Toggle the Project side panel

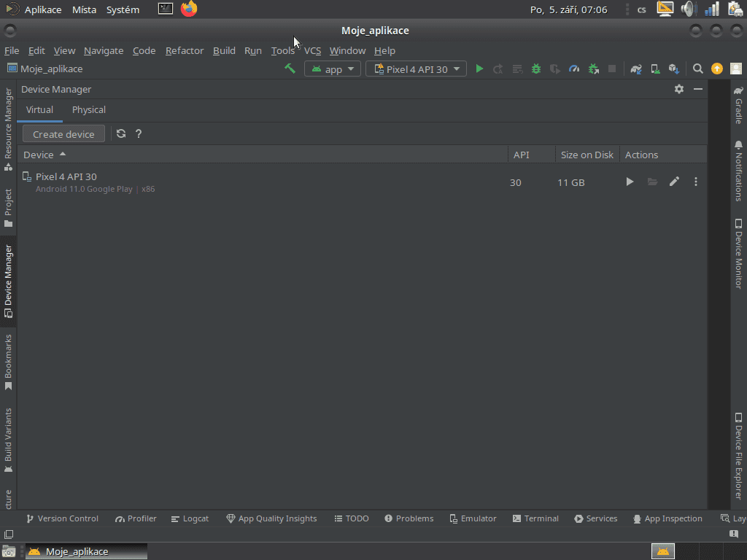point(8,207)
